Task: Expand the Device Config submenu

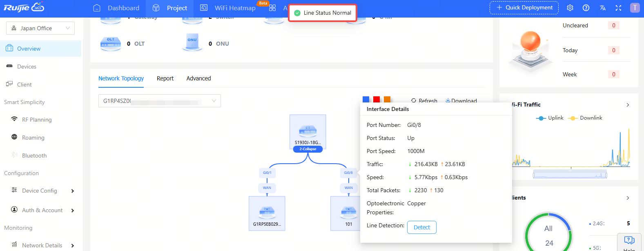Action: click(73, 191)
